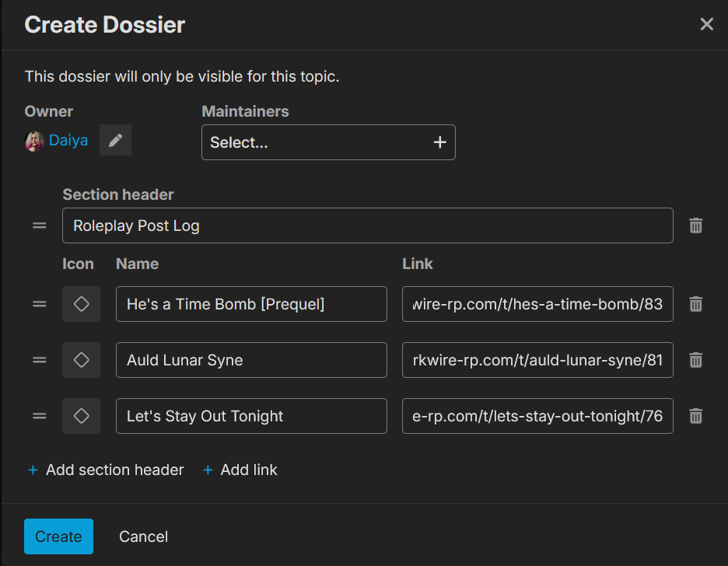Focus the Roleplay Post Log header field
Viewport: 728px width, 566px height.
[x=367, y=225]
